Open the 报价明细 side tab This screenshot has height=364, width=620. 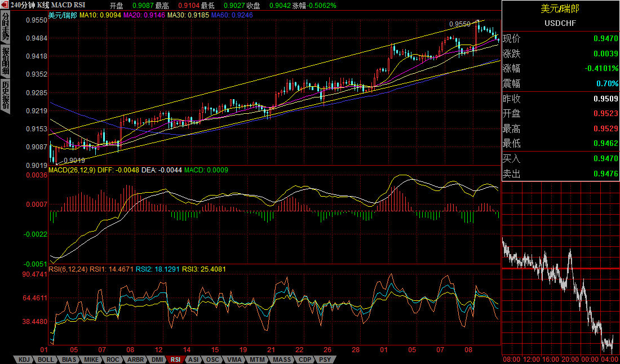[x=5, y=61]
